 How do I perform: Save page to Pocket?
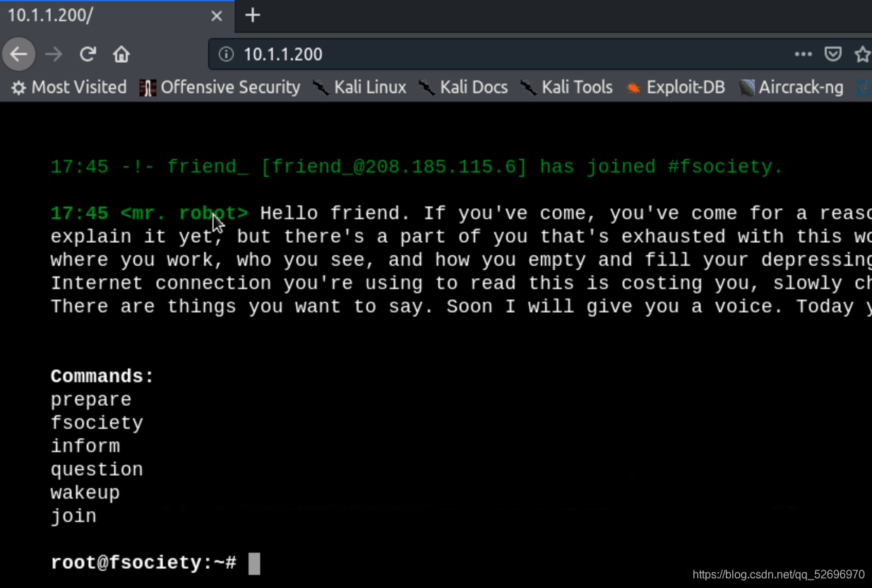(x=833, y=54)
